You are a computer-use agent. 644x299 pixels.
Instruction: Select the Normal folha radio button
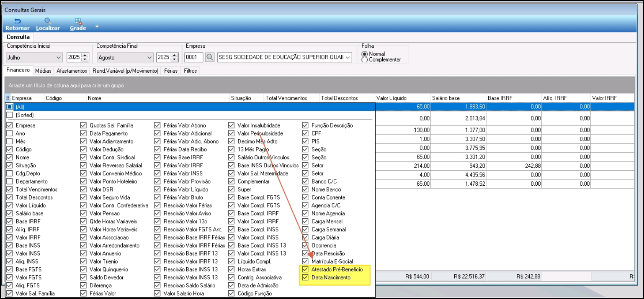365,54
